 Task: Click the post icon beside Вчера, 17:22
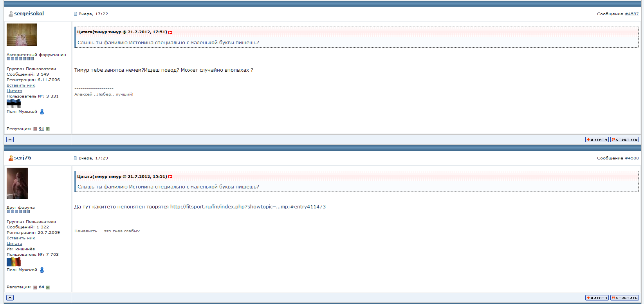click(76, 14)
